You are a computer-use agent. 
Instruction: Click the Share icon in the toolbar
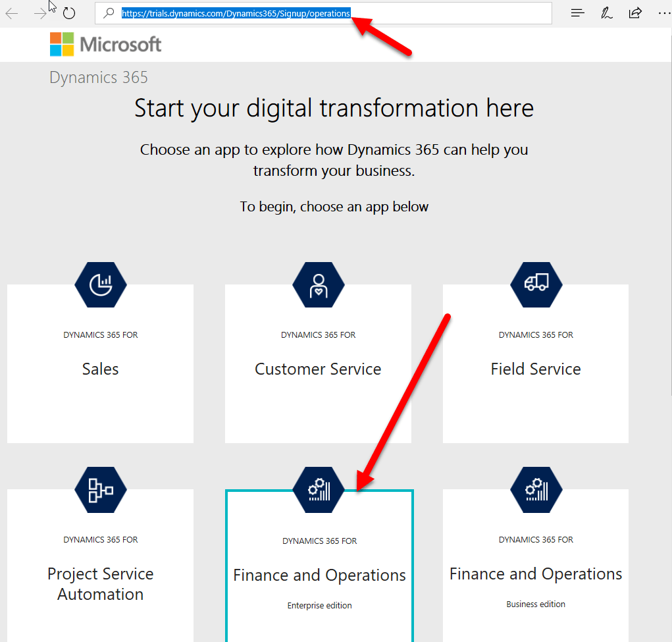tap(634, 13)
